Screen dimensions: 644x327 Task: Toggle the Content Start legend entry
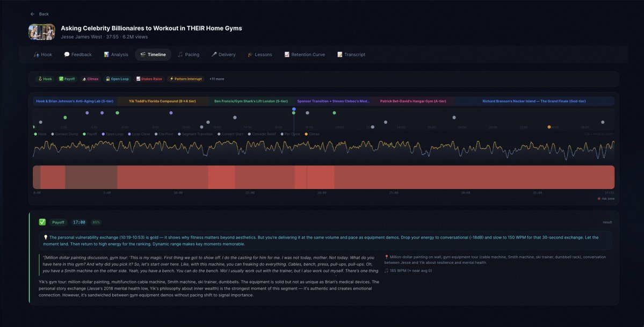[230, 134]
